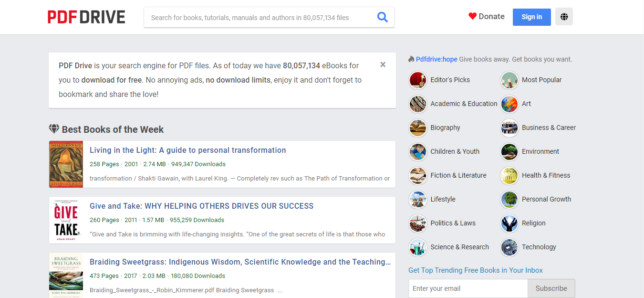The height and width of the screenshot is (298, 644).
Task: Open the Lifestyle text link
Action: click(443, 199)
